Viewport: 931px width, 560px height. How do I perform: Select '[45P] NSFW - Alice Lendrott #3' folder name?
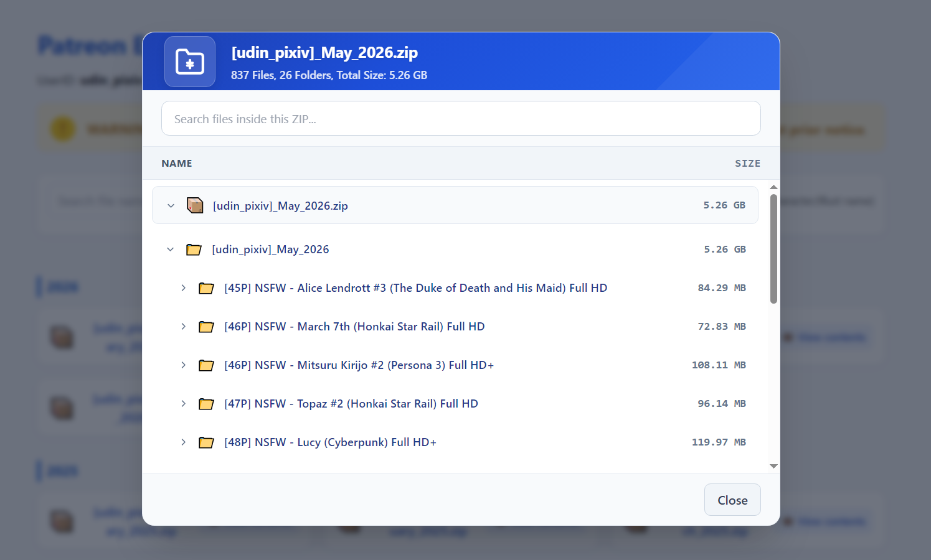point(415,288)
